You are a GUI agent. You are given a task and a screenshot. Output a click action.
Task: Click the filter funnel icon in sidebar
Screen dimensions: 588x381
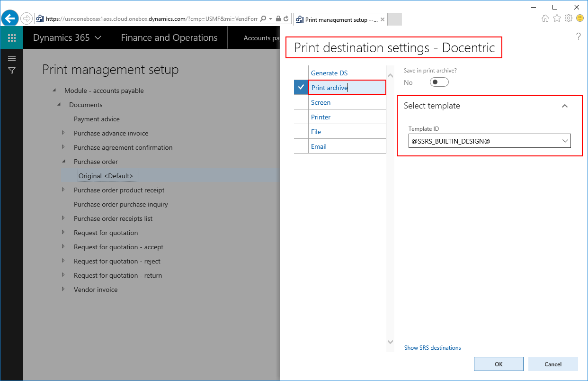(x=12, y=70)
